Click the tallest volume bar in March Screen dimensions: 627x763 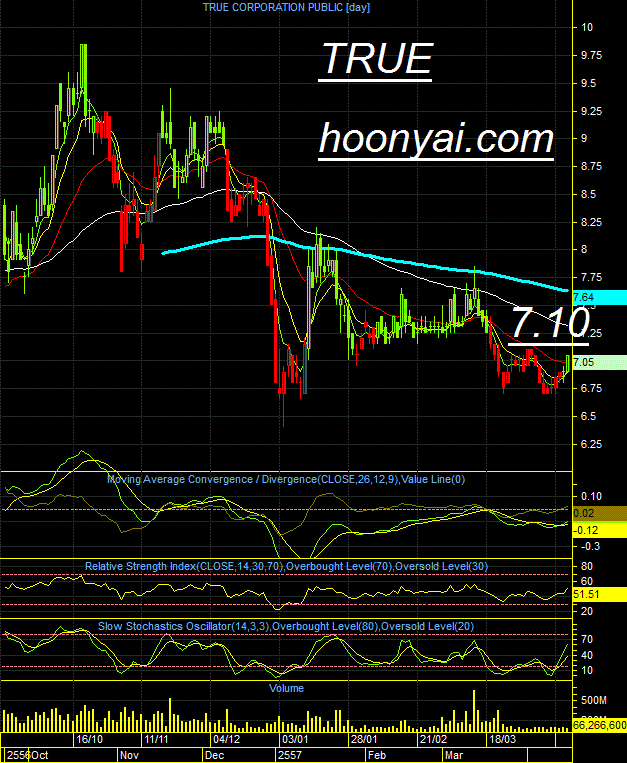(x=474, y=711)
